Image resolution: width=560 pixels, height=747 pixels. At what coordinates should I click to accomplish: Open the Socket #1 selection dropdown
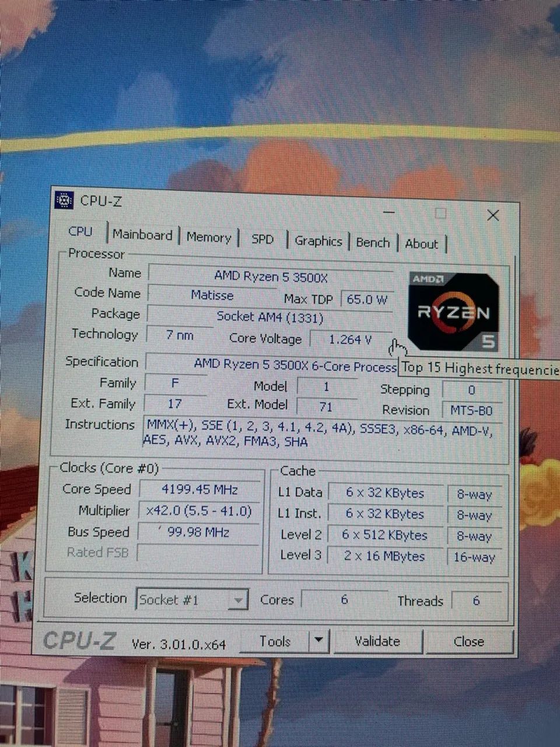192,600
